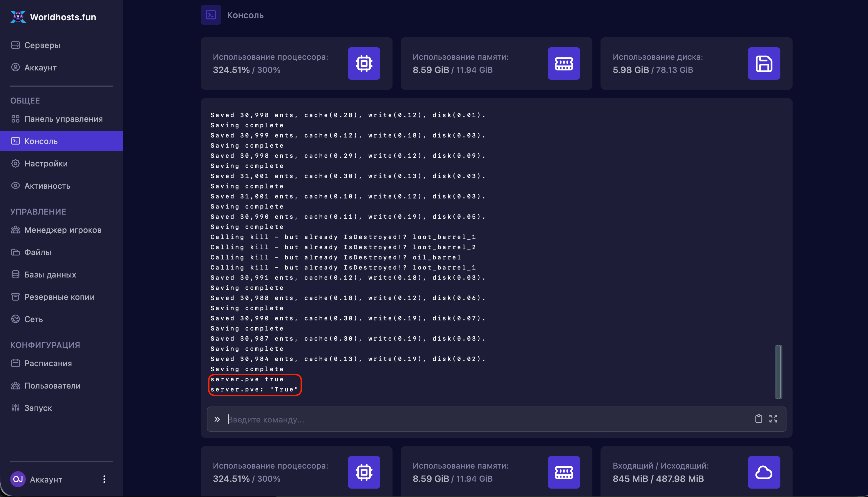The width and height of the screenshot is (868, 497).
Task: Click the Серверы server icon
Action: point(15,45)
